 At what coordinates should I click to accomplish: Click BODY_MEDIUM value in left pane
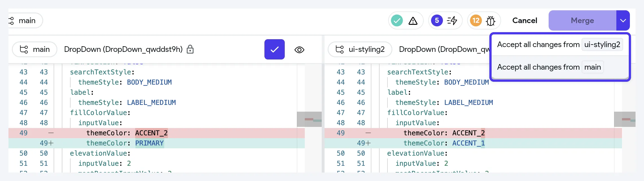point(149,82)
